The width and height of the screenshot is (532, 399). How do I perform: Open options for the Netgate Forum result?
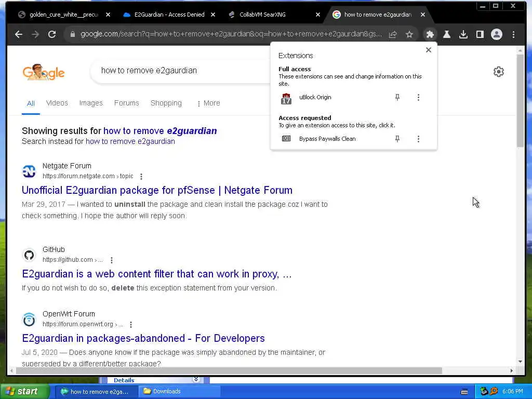click(x=141, y=177)
